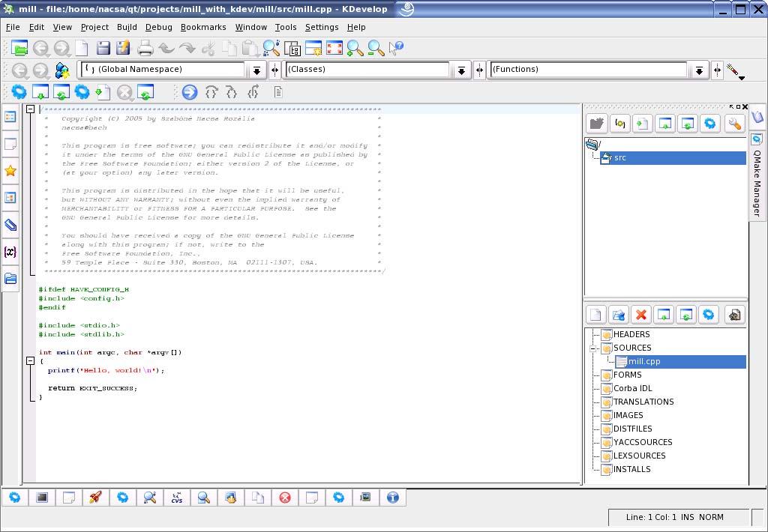Switch to the QMake Manager side tab
This screenshot has width=768, height=532.
click(x=757, y=176)
